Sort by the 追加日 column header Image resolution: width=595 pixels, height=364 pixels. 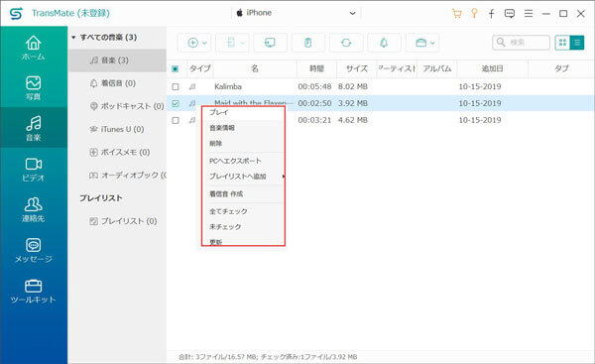coord(493,68)
